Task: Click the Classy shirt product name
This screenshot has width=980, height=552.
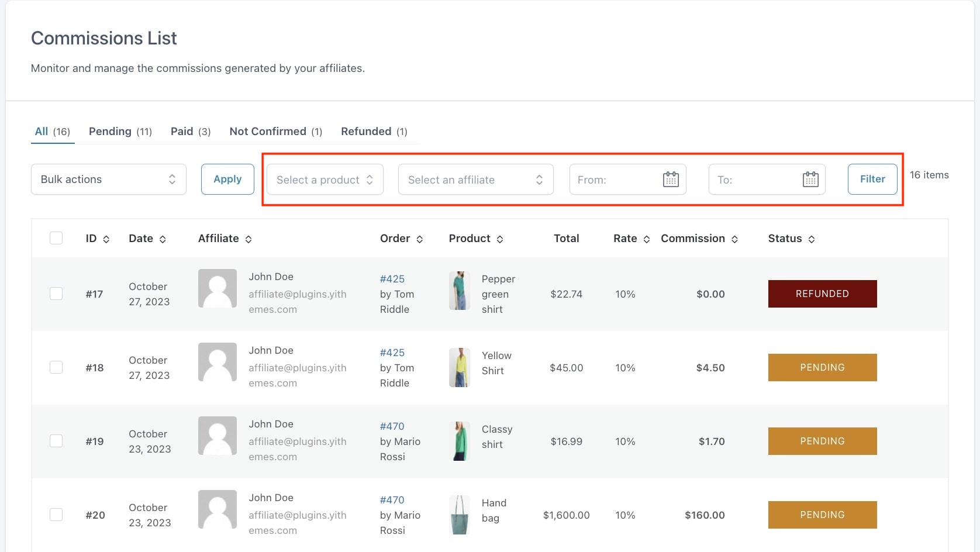Action: tap(497, 437)
